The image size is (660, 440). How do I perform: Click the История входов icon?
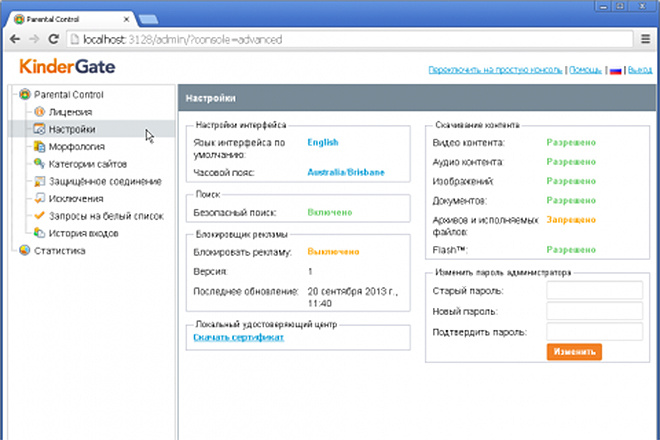40,233
